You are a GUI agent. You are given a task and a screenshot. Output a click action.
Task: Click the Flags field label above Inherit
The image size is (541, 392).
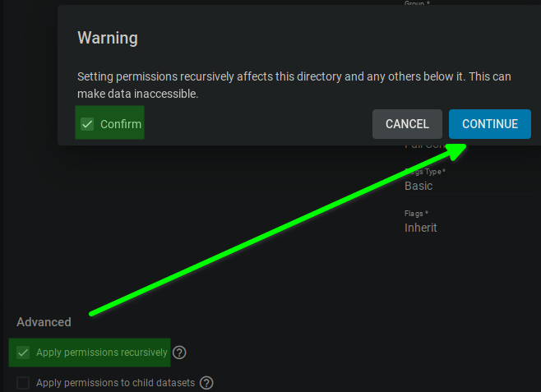(x=416, y=214)
